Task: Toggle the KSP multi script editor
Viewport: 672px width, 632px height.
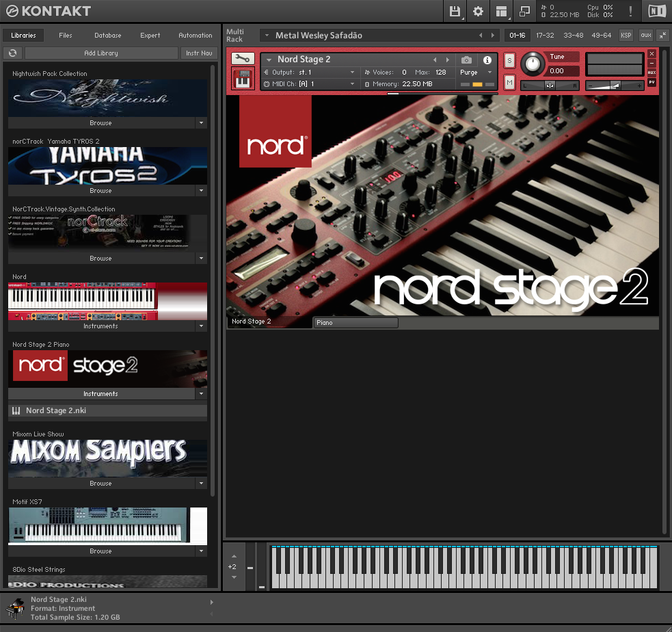Action: 626,35
